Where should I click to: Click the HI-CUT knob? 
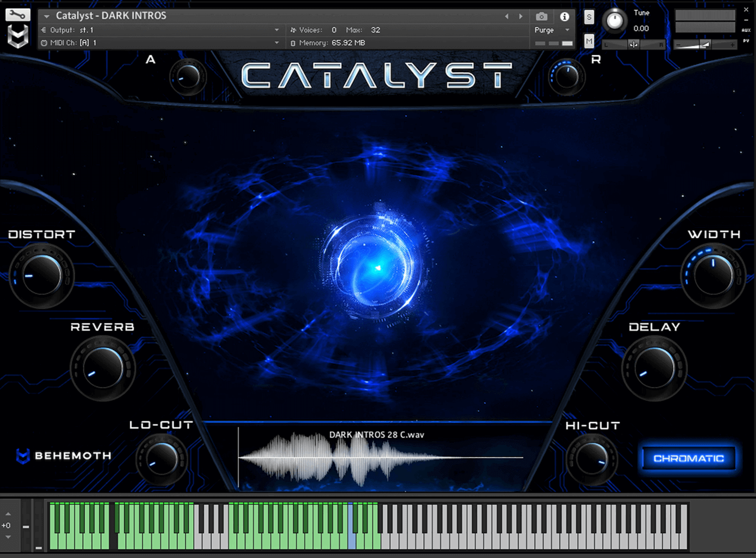[x=592, y=458]
